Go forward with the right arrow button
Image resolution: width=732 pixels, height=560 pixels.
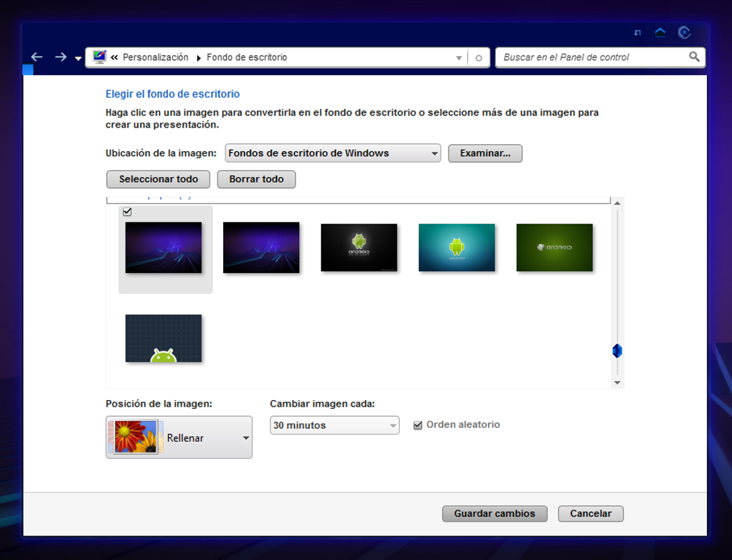pos(61,57)
